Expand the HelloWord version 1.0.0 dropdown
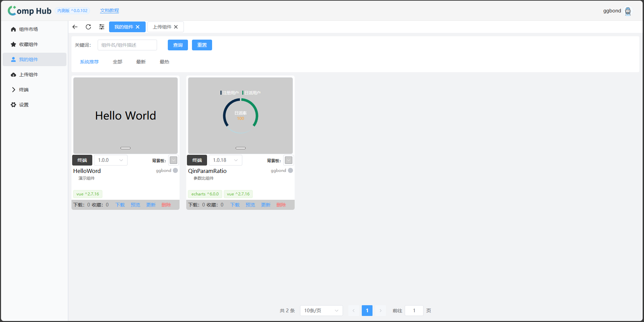The image size is (644, 322). click(110, 160)
